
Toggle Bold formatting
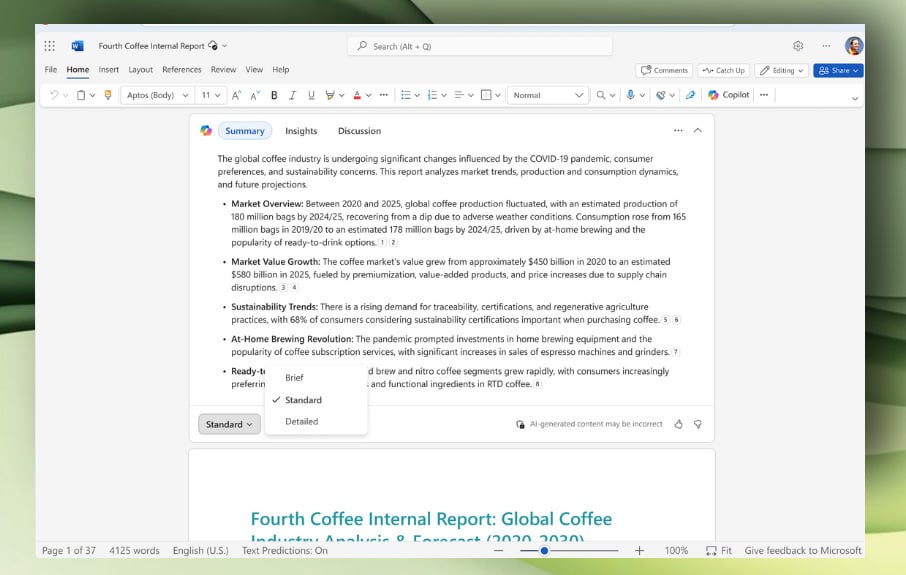tap(274, 95)
